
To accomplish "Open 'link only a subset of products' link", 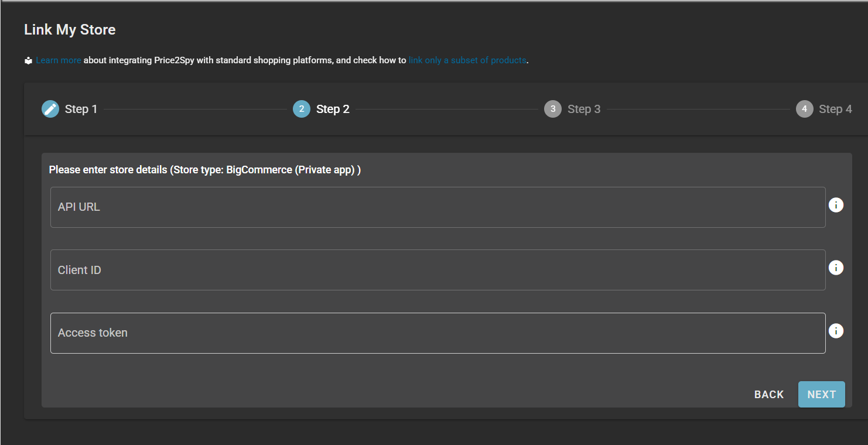I will 467,60.
